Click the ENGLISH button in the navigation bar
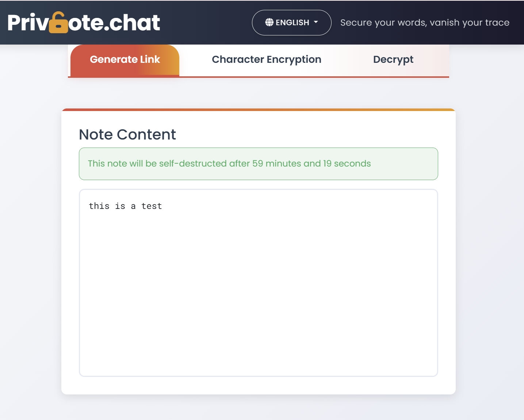Screen dimensions: 524x420 pyautogui.click(x=291, y=22)
